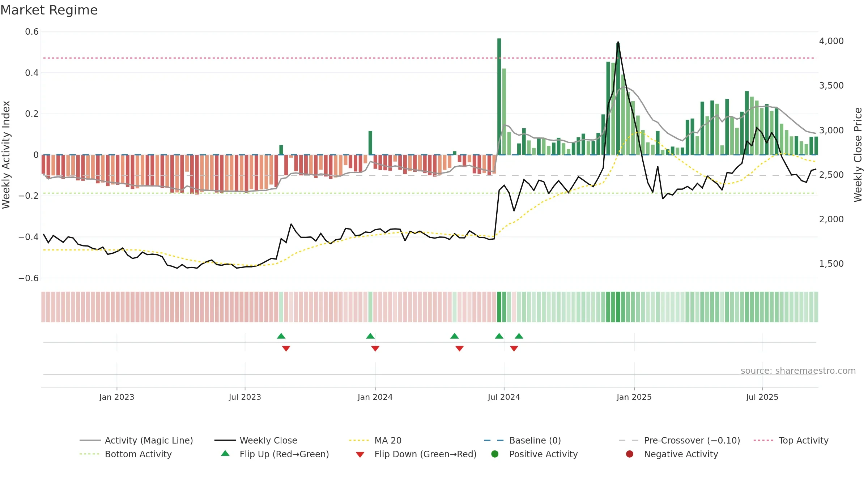Click the red flip-down marker in spring 2024
The image size is (868, 488).
coord(460,348)
